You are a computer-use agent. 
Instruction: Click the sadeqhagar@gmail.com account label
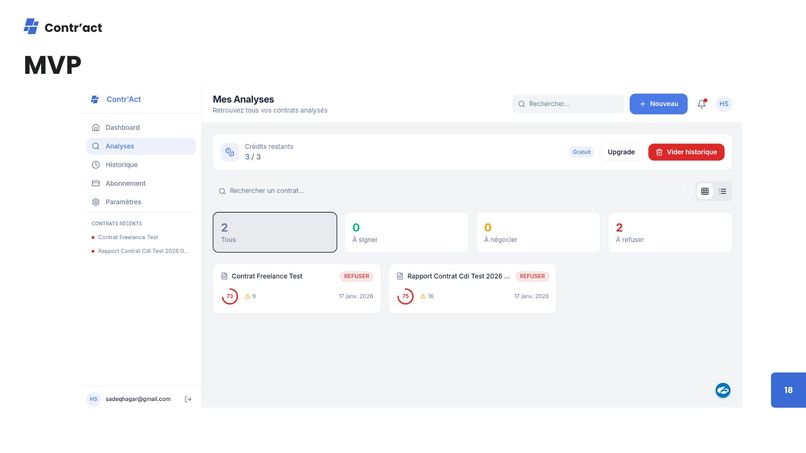coord(138,399)
